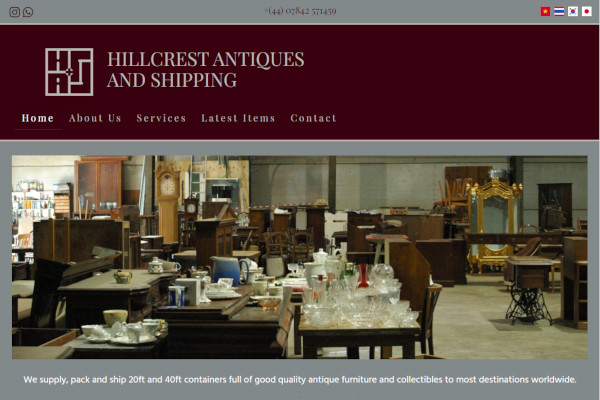
Task: Click the sewing machine table in the photo
Action: coord(530,291)
